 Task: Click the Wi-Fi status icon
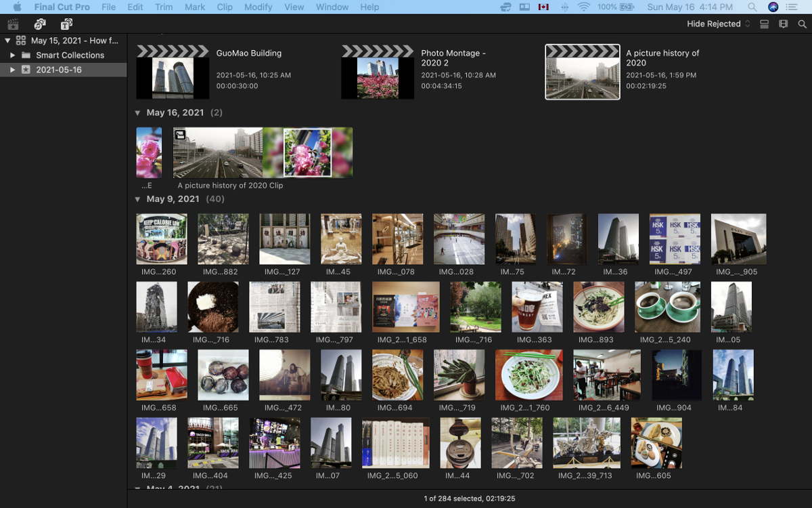tap(583, 7)
